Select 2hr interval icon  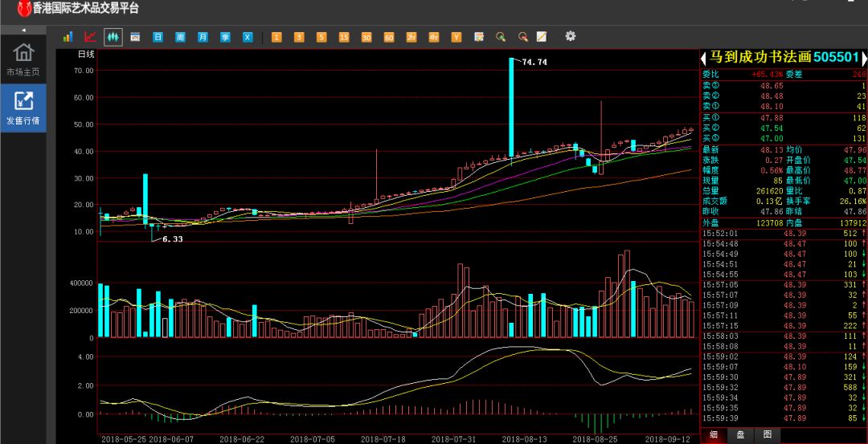(x=411, y=37)
